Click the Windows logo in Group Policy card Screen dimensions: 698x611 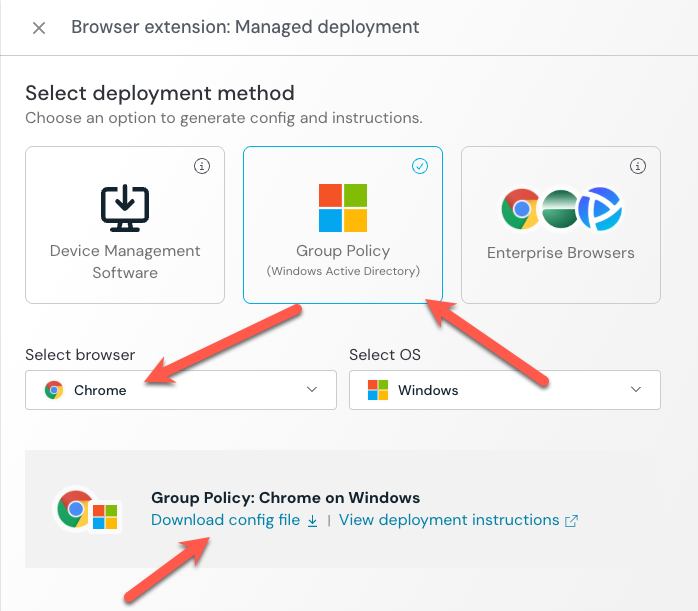tap(343, 208)
